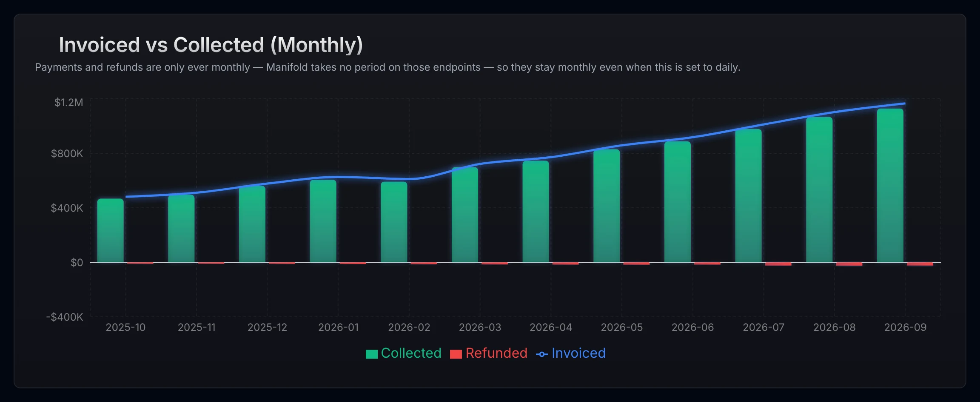Click the green Collected legend swatch
Image resolution: width=980 pixels, height=402 pixels.
372,354
